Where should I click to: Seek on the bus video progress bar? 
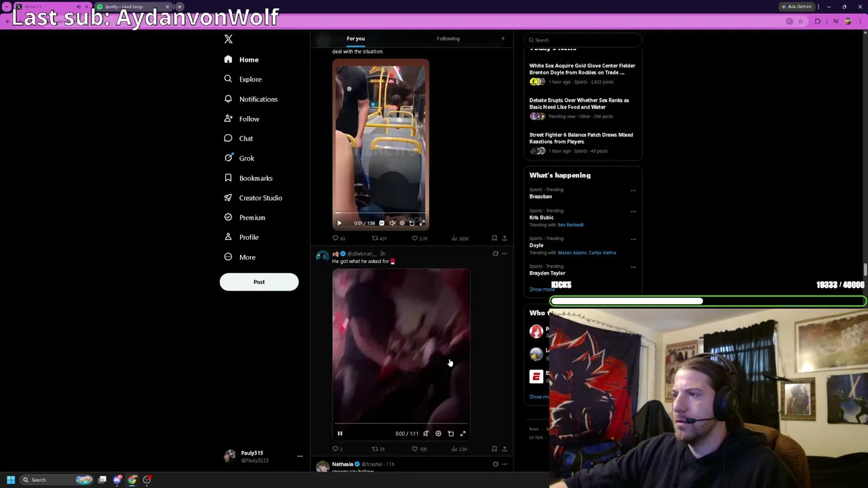(x=380, y=214)
